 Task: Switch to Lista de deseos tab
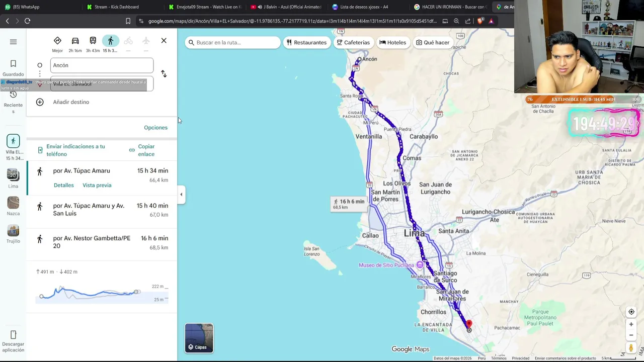(369, 7)
